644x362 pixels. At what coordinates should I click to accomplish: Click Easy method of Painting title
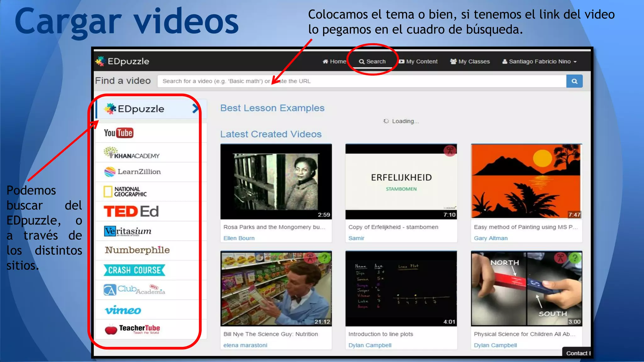(x=526, y=227)
